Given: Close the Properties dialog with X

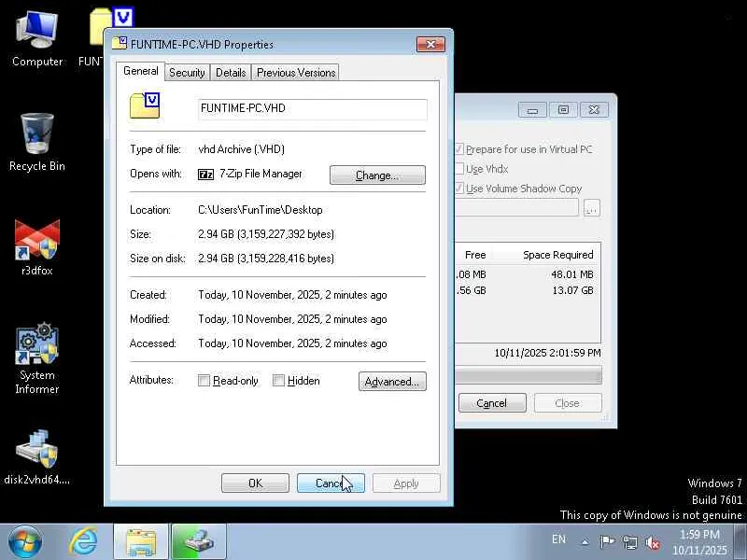Looking at the screenshot, I should (430, 44).
